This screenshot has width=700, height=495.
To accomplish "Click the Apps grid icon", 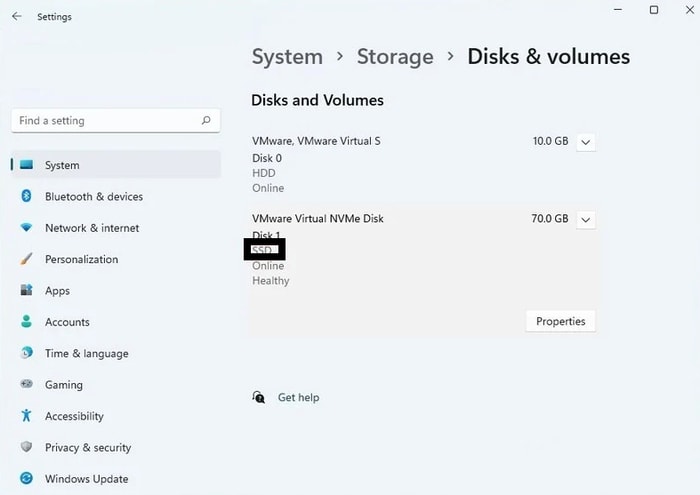I will click(26, 291).
